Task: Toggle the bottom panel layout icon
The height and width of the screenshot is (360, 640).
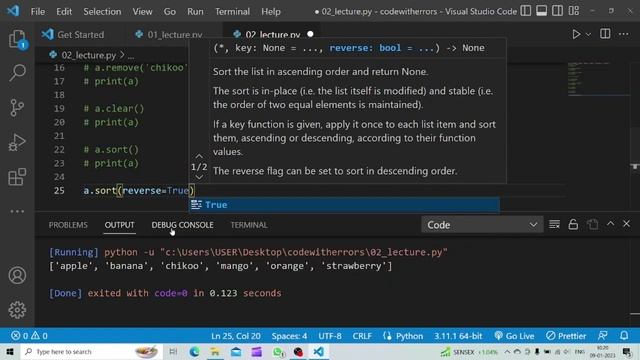Action: point(542,11)
